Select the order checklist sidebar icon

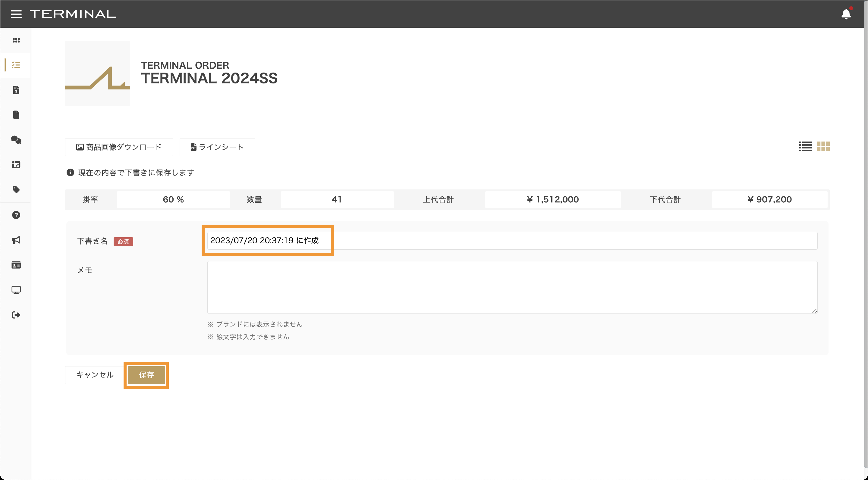(x=16, y=65)
